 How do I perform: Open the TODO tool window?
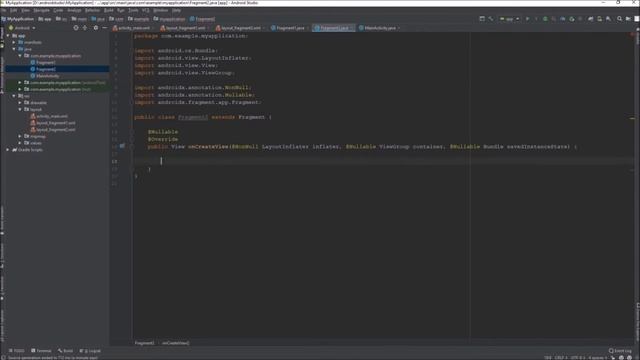coord(17,351)
